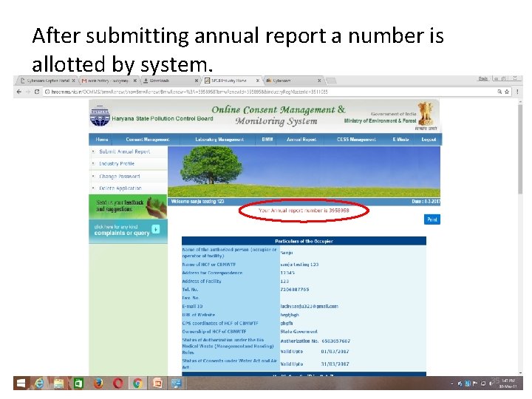The width and height of the screenshot is (532, 399).
Task: Open the BMW menu
Action: 267,140
